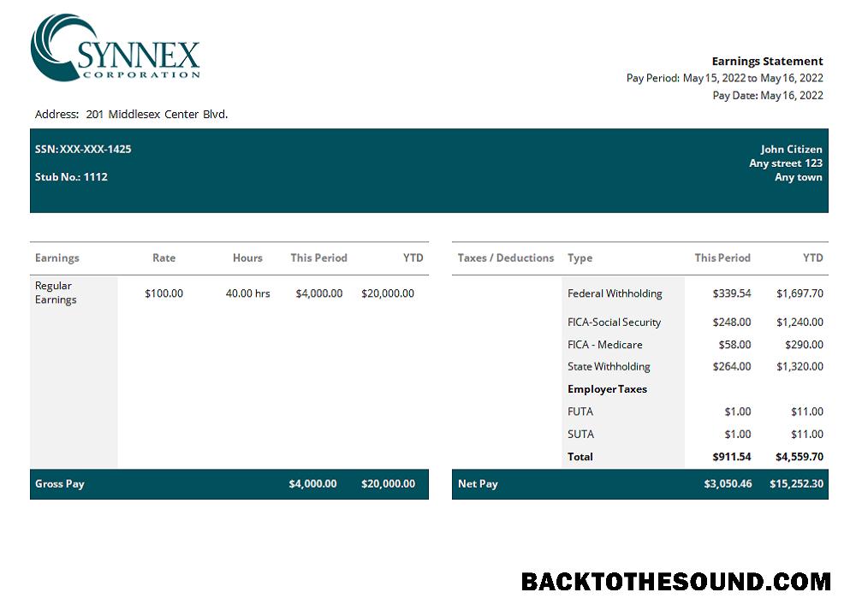Click the 'Total' deductions label
856x616 pixels.
click(x=580, y=457)
